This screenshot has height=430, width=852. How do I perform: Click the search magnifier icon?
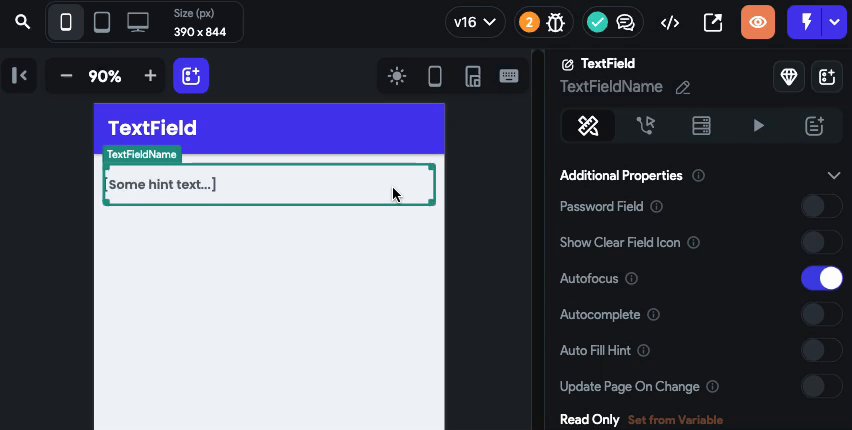[x=22, y=21]
